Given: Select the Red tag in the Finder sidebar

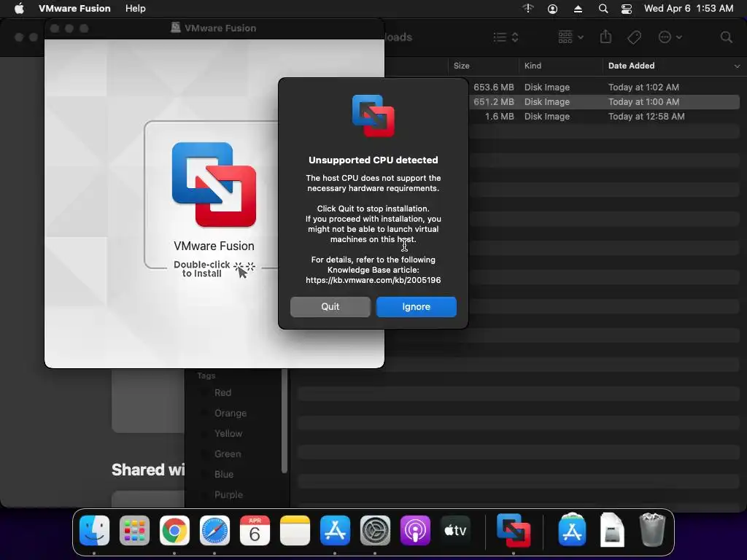Looking at the screenshot, I should point(222,393).
